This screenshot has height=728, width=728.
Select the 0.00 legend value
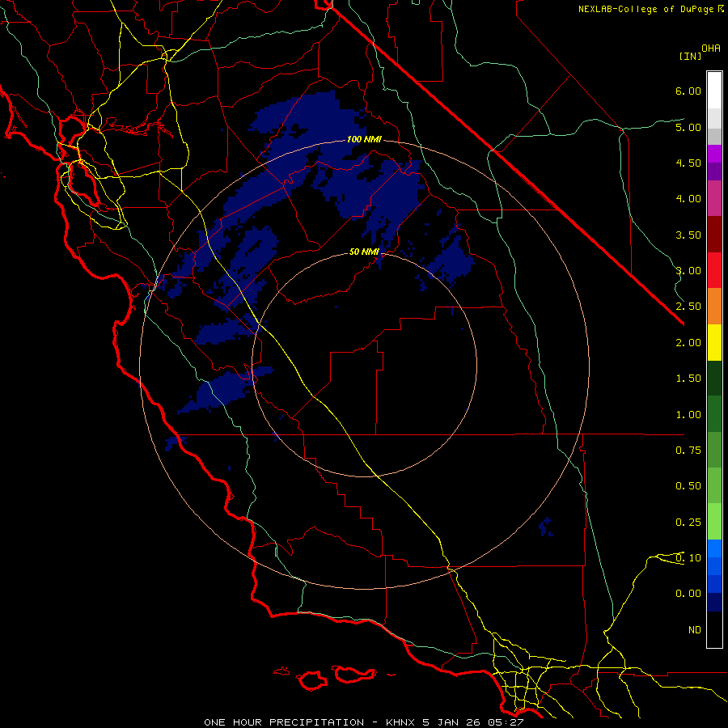click(x=688, y=594)
